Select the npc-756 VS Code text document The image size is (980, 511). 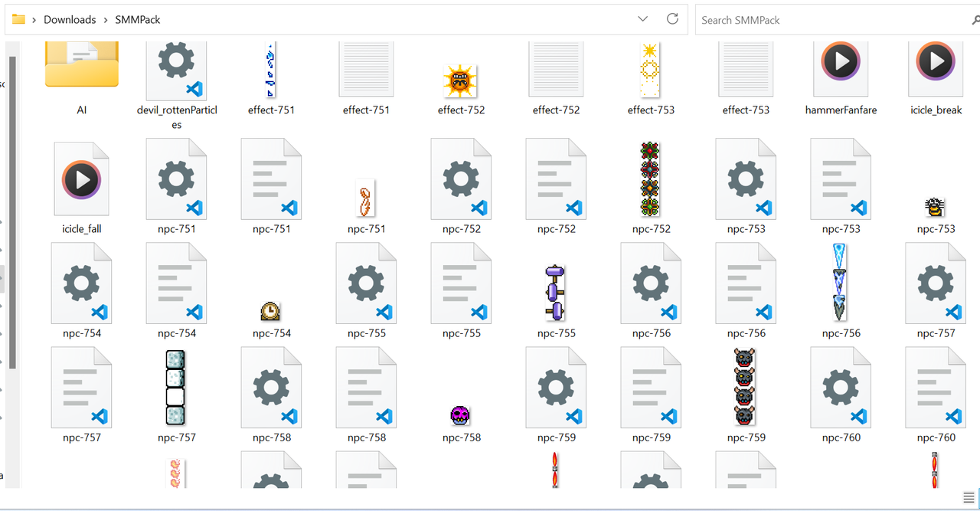coord(746,283)
